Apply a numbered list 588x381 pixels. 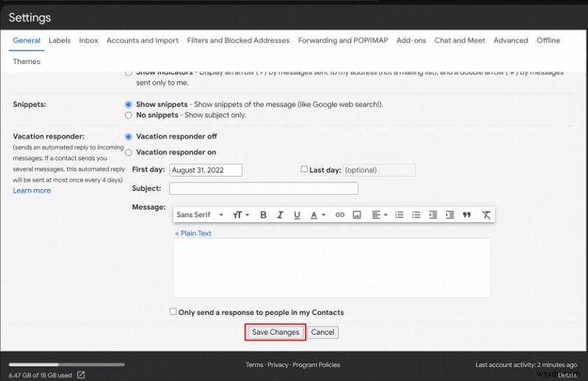(399, 215)
